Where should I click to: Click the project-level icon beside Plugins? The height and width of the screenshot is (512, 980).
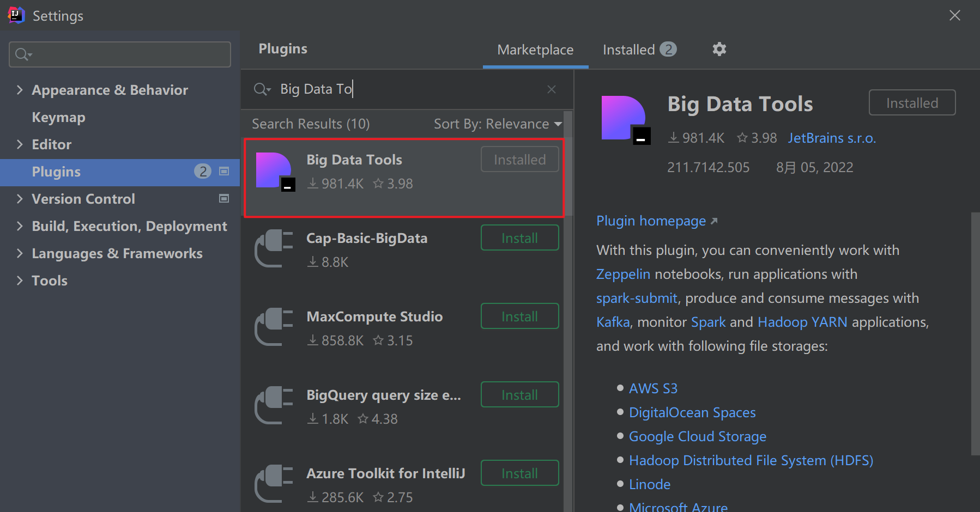click(224, 172)
